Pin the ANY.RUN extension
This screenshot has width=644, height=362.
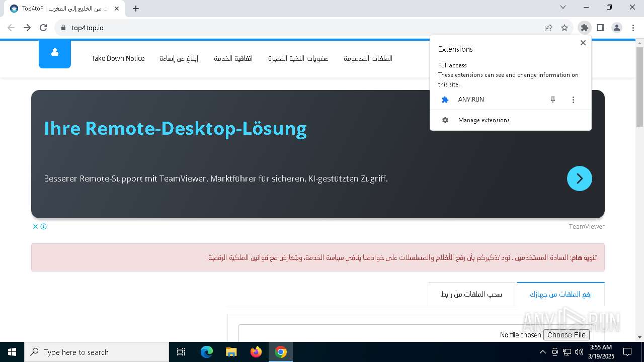(x=553, y=100)
